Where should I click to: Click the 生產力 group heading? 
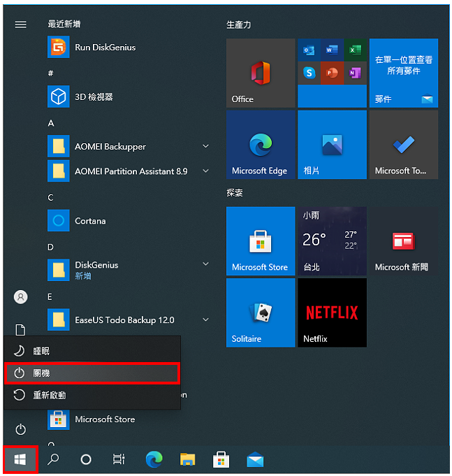click(239, 24)
